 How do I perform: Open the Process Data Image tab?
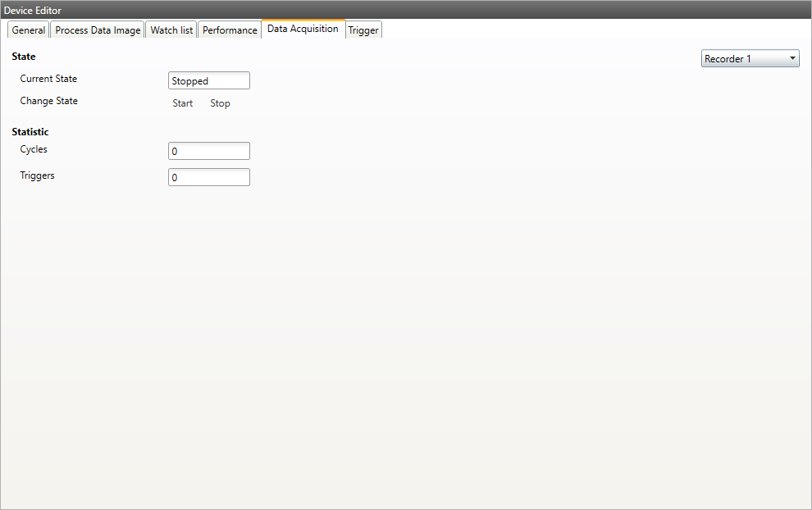coord(97,30)
